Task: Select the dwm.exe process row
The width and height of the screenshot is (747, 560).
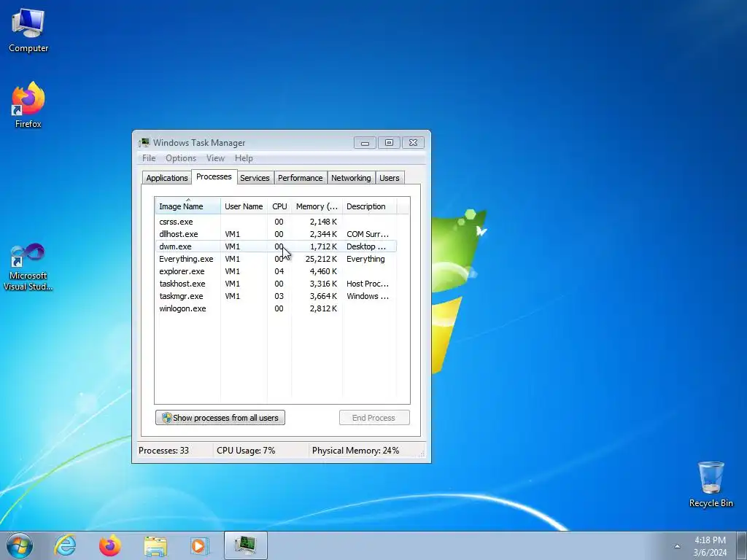Action: (x=276, y=246)
